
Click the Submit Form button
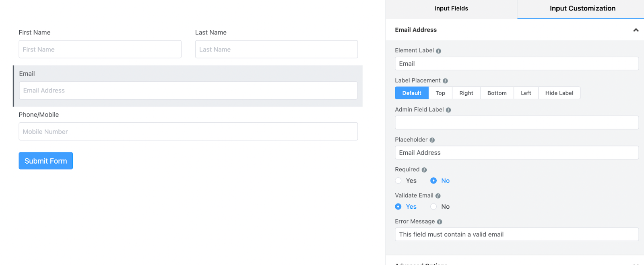(x=46, y=161)
